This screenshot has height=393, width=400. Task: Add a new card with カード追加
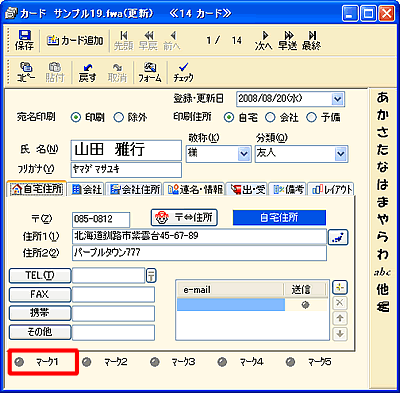75,41
